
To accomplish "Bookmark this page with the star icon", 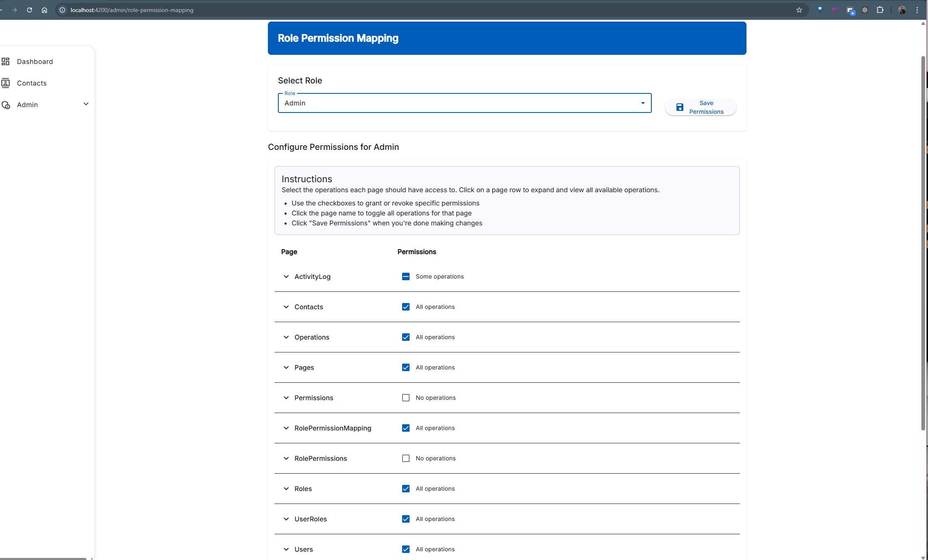I will point(799,10).
